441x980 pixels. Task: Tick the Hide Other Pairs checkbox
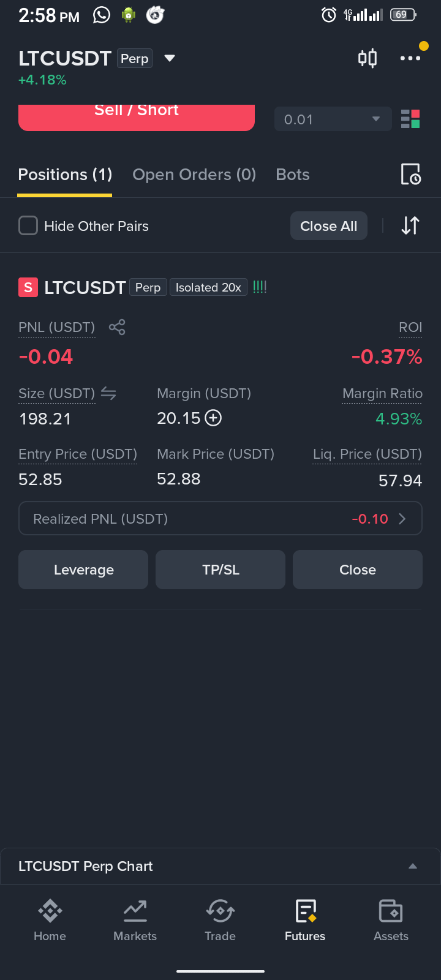coord(28,225)
